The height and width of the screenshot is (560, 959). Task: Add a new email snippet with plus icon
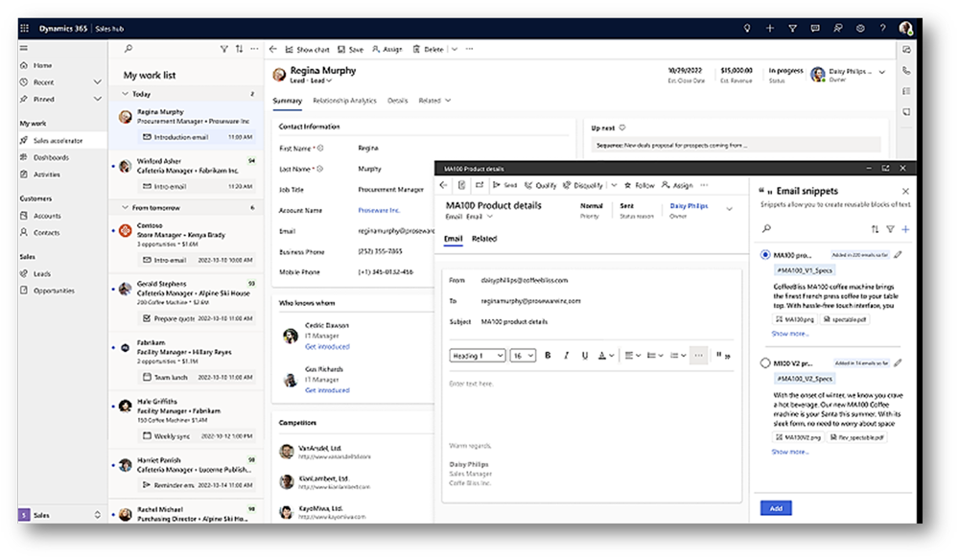click(905, 229)
